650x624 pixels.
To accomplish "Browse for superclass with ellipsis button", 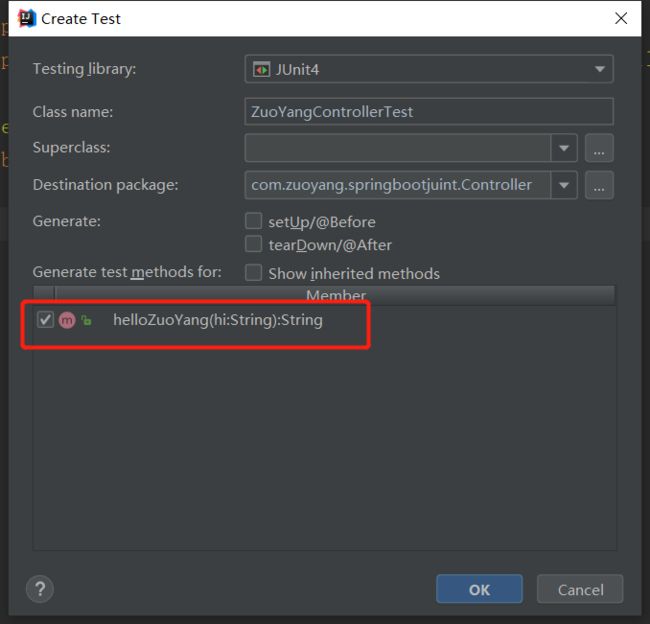I will (x=599, y=148).
